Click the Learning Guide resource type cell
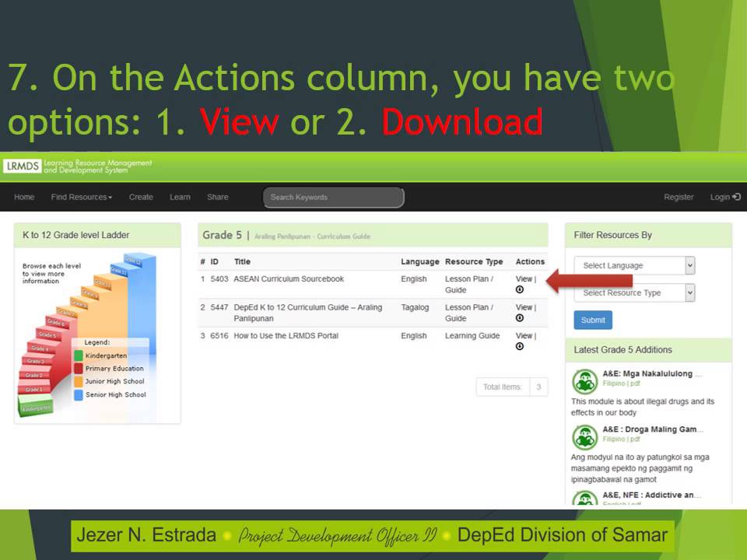The image size is (747, 560). tap(472, 335)
